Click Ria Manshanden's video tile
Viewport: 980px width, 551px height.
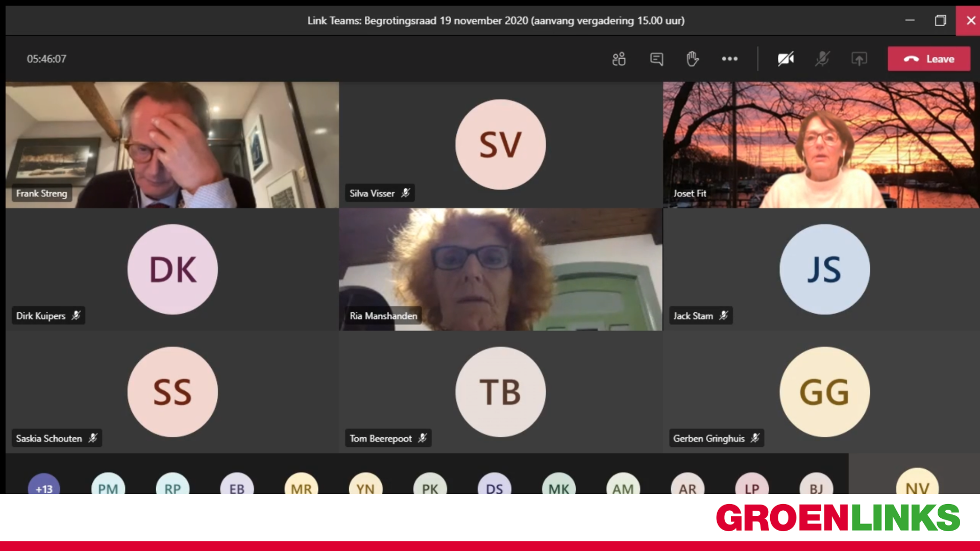501,269
